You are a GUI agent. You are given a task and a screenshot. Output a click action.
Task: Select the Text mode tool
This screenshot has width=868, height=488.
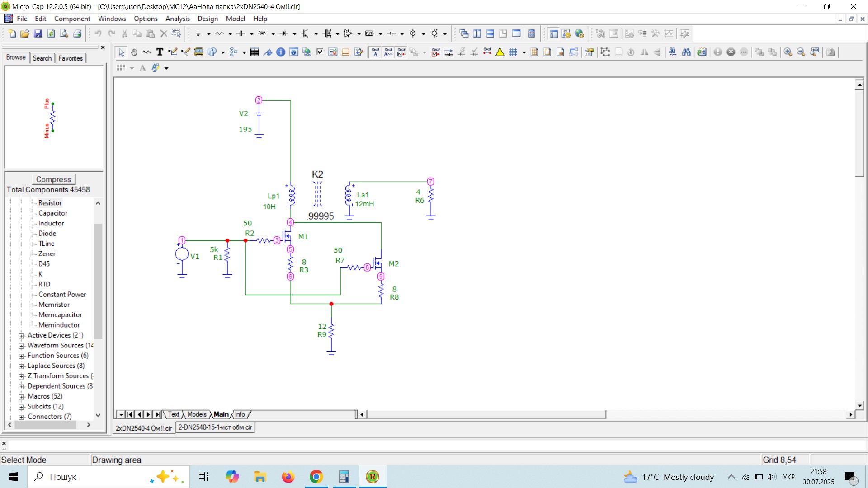tap(160, 52)
